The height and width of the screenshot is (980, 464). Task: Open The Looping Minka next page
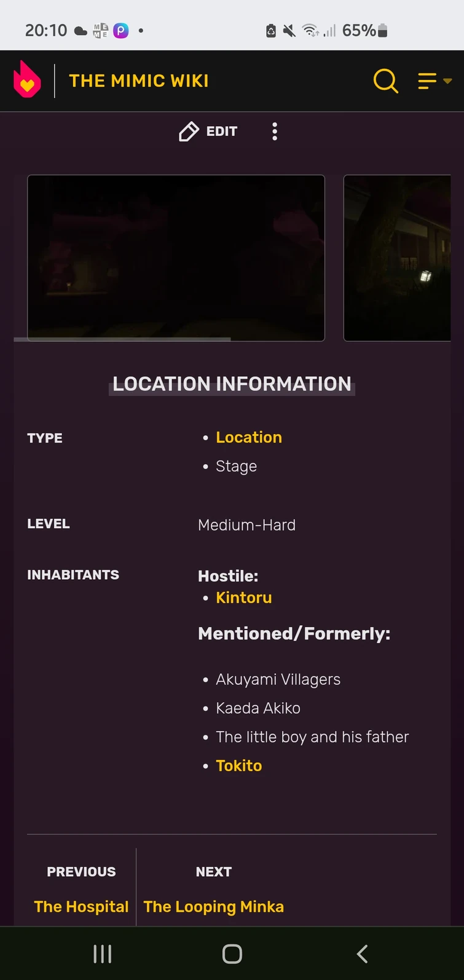point(213,906)
